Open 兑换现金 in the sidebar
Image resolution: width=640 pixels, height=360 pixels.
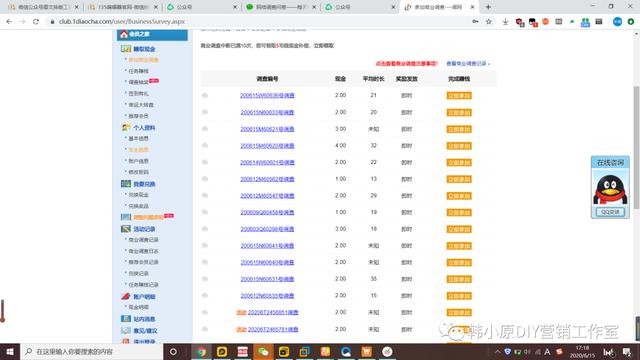pos(138,195)
